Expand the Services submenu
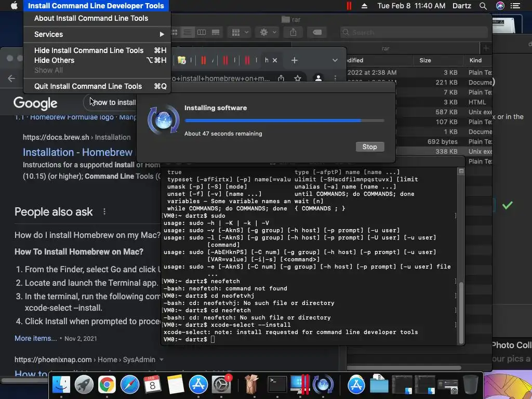532x399 pixels. coord(97,34)
